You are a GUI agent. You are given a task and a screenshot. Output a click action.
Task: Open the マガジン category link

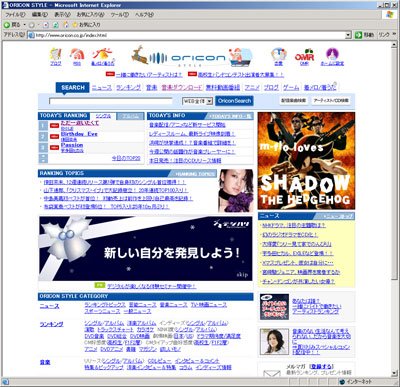pos(148,349)
